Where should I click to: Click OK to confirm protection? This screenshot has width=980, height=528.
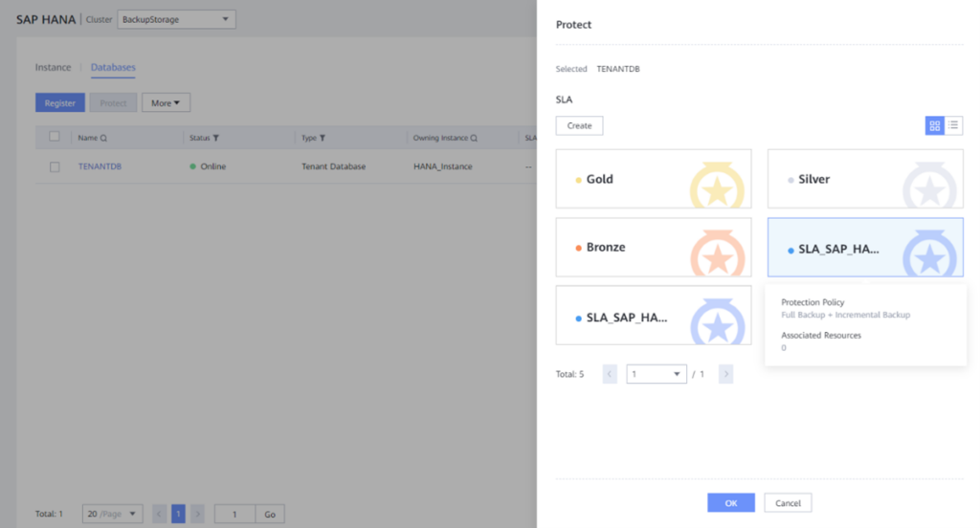click(x=730, y=502)
